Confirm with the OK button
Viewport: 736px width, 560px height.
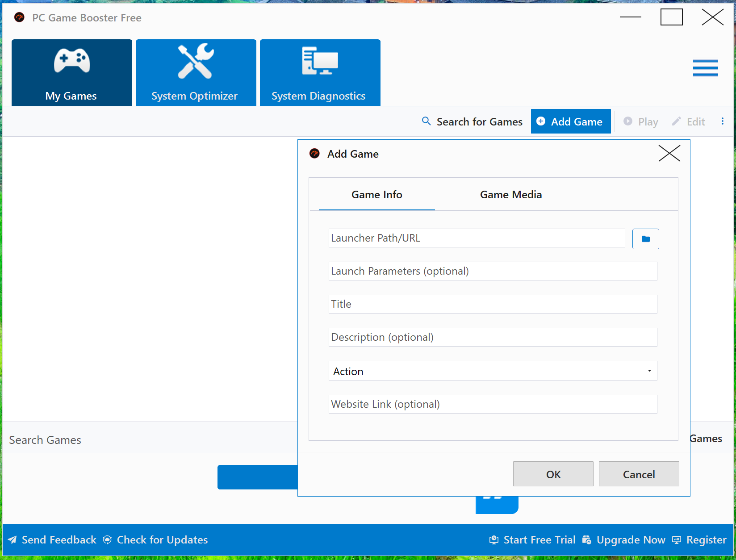[553, 474]
